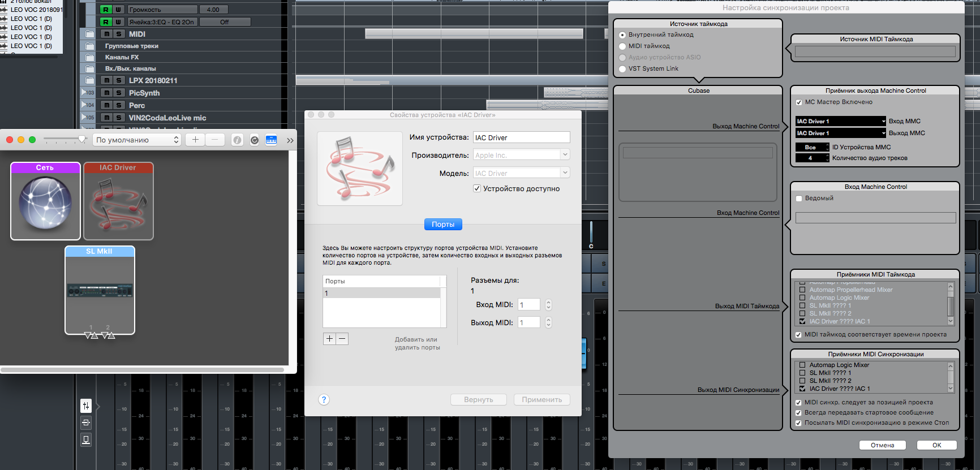Click the Вход MIDI stepper arrows
Viewport: 980px width, 470px height.
548,305
